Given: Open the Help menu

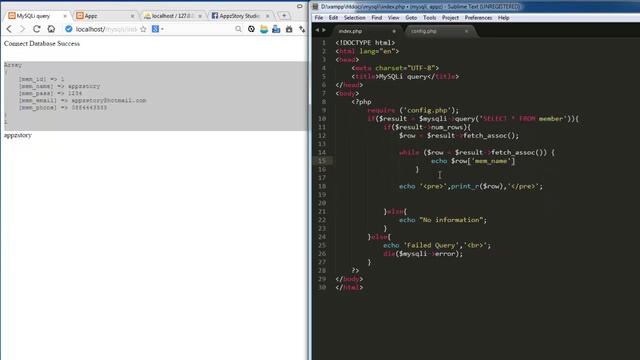Looking at the screenshot, I should coord(503,18).
